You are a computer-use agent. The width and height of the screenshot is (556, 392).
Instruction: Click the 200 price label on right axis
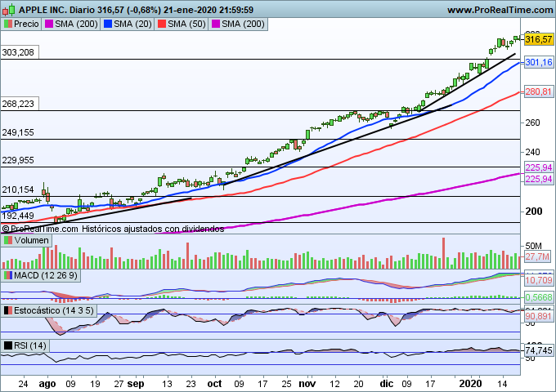(534, 212)
